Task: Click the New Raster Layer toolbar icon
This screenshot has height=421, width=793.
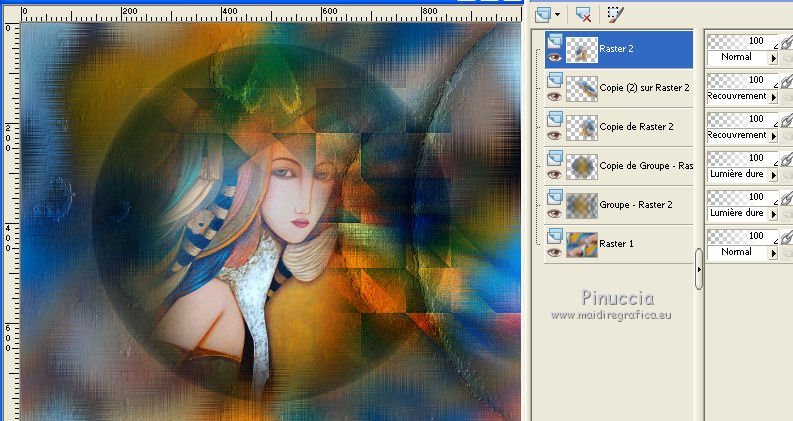Action: pyautogui.click(x=543, y=15)
